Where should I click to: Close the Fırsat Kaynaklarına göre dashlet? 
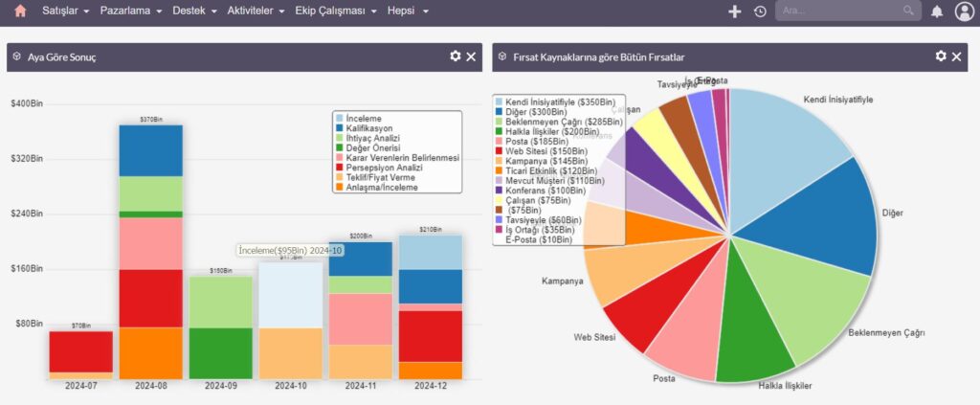click(x=956, y=56)
